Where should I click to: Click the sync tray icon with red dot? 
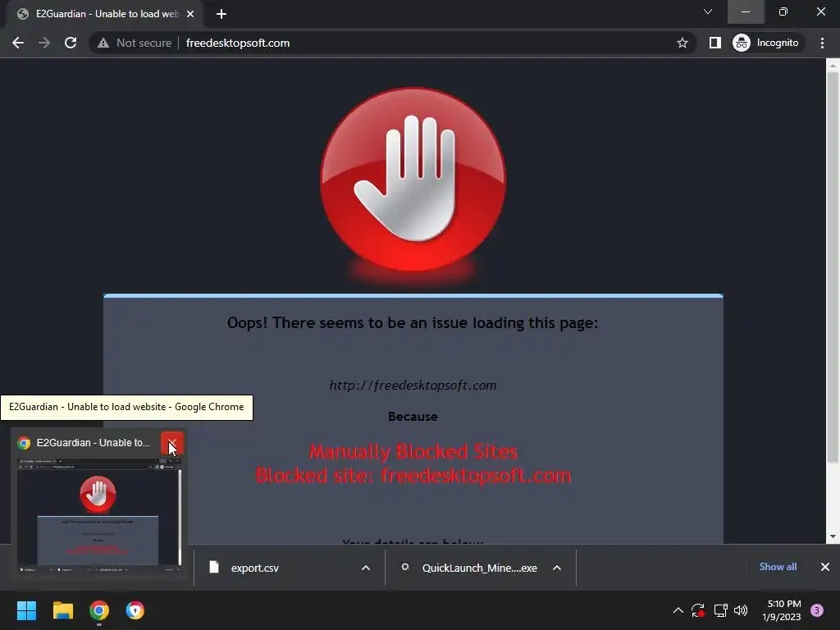point(698,610)
